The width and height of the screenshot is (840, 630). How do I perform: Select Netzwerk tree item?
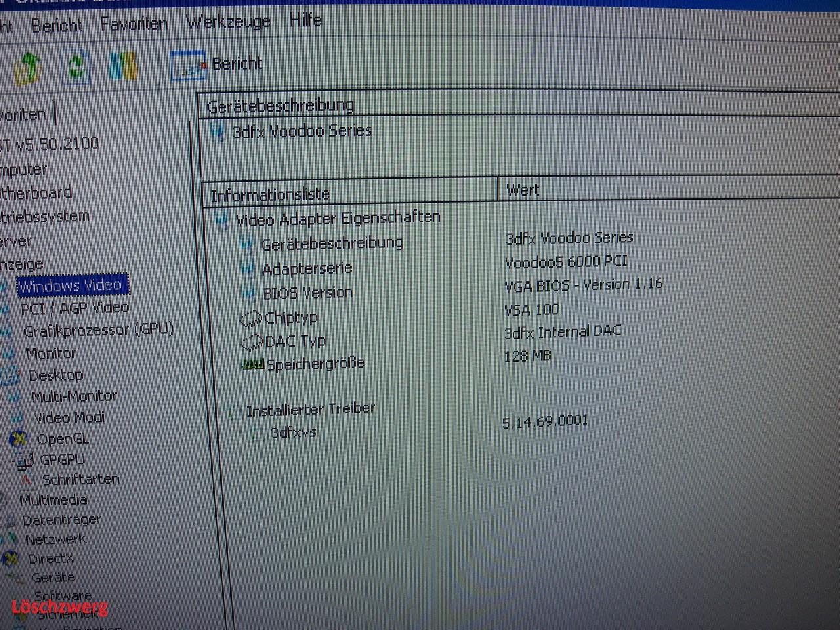click(56, 539)
